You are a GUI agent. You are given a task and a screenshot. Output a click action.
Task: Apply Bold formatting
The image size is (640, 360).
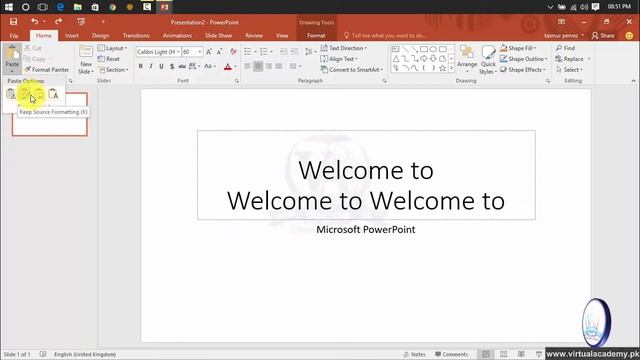click(140, 66)
